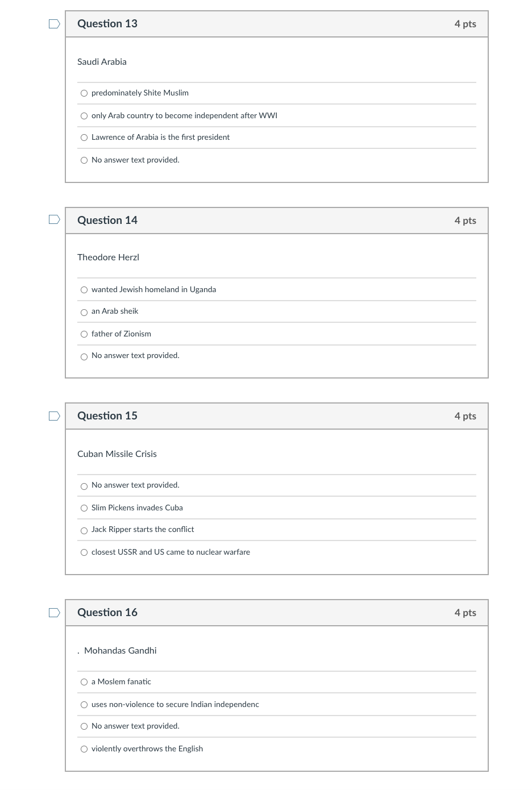
Task: Select 'Slim Pickens invades Cuba' option
Action: click(x=84, y=508)
